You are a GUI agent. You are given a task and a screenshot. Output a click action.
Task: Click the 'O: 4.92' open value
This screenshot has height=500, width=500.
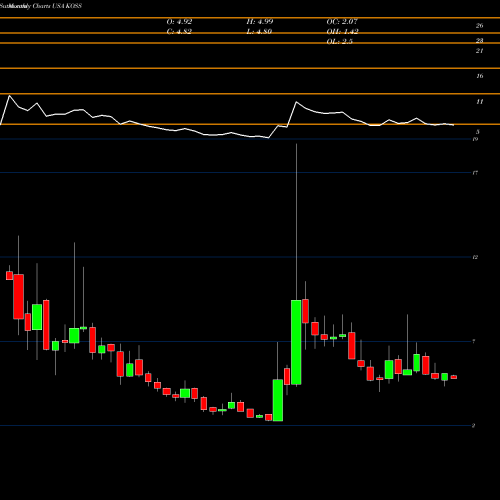[179, 22]
